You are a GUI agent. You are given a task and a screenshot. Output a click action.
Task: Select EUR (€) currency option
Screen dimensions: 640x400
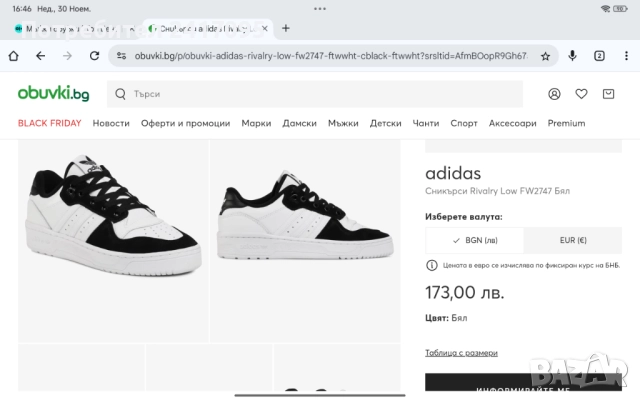(x=573, y=240)
